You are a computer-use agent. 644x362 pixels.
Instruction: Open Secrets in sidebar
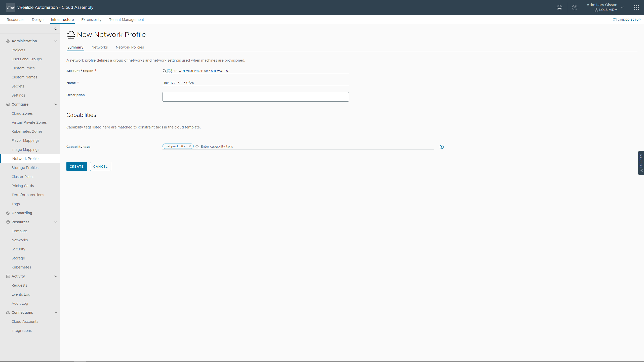click(18, 86)
